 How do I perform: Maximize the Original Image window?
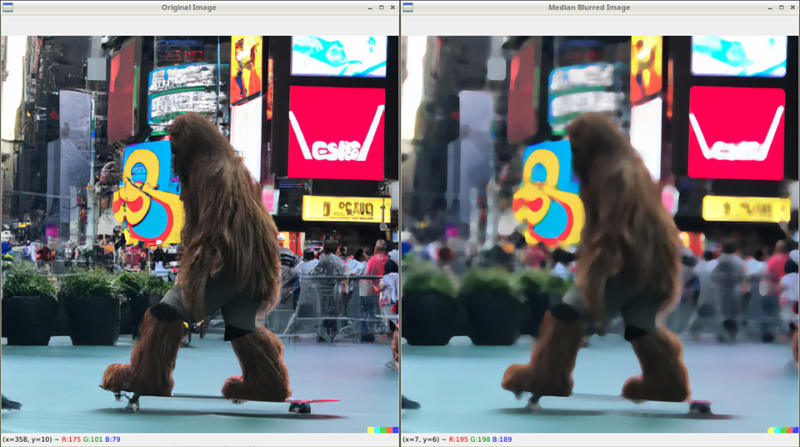381,8
